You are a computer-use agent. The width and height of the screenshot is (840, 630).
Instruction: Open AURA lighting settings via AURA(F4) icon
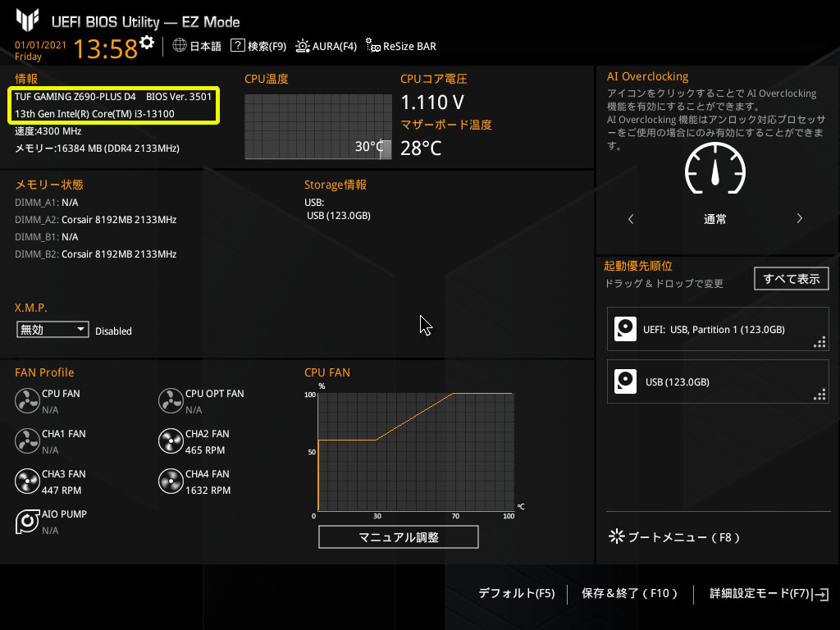(326, 46)
